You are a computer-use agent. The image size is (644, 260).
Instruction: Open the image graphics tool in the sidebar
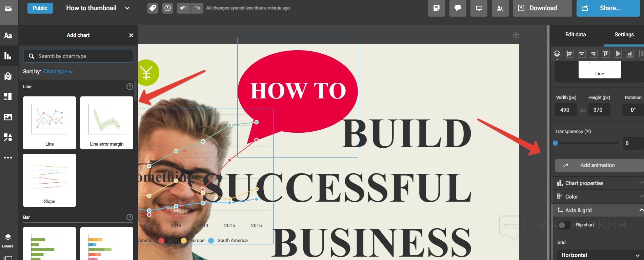point(8,117)
